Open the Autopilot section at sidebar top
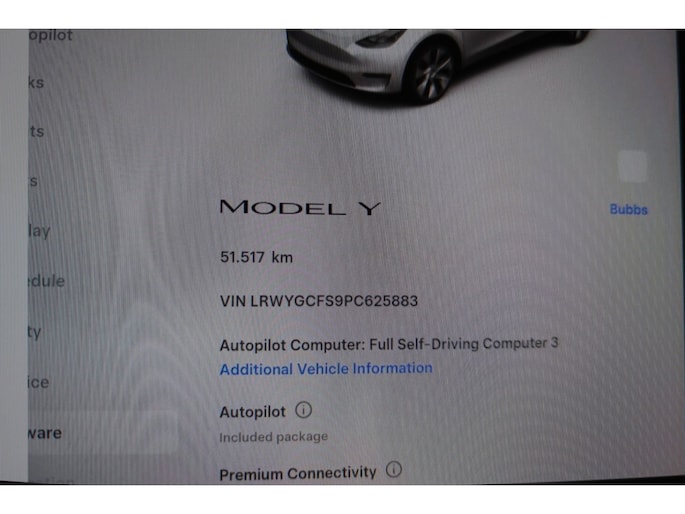Image resolution: width=685 pixels, height=514 pixels. pos(50,36)
